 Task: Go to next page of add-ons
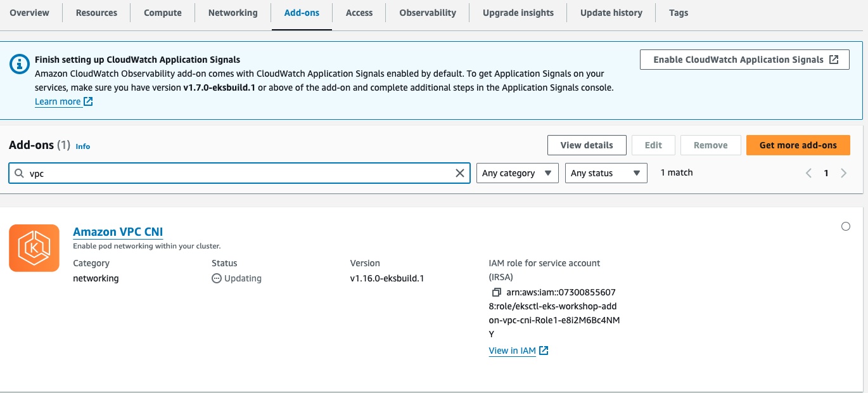[843, 173]
